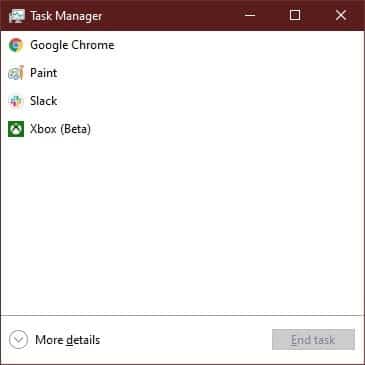Click the Slack app icon

(x=16, y=101)
